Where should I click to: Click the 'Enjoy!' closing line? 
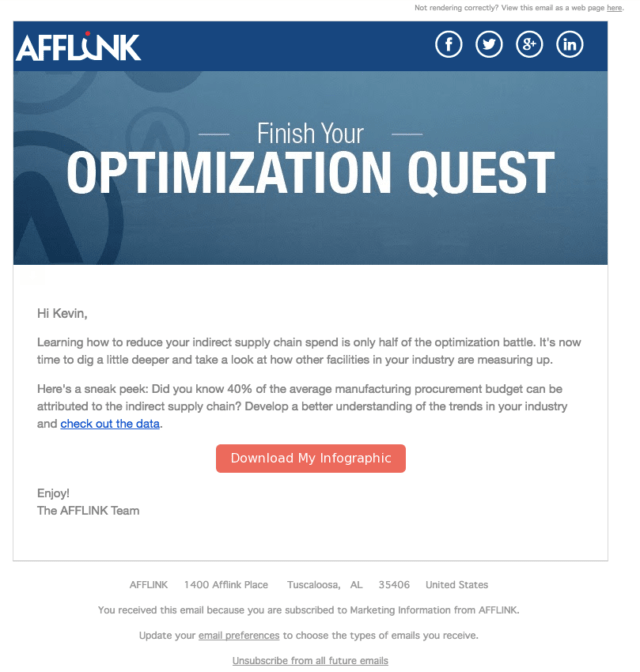point(54,493)
